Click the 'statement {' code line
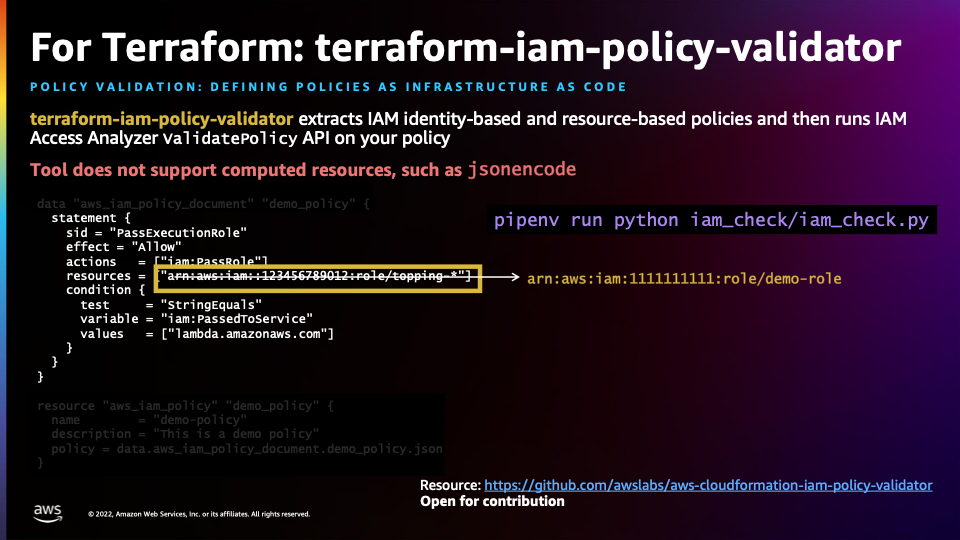The width and height of the screenshot is (960, 540). pyautogui.click(x=91, y=218)
